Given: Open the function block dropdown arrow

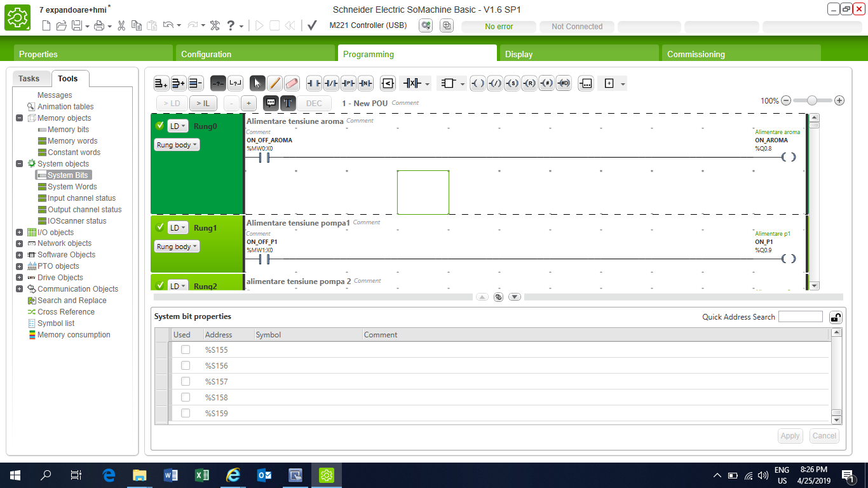Looking at the screenshot, I should pos(463,84).
